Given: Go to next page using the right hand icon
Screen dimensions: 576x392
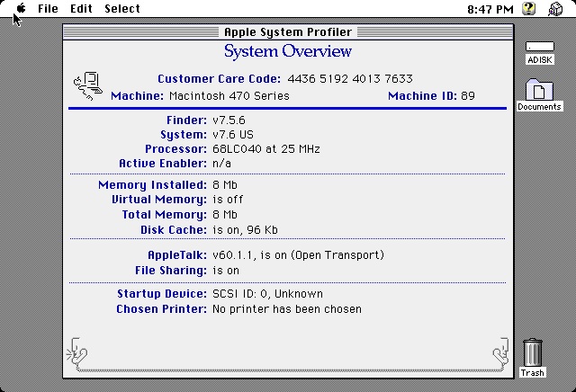Looking at the screenshot, I should tap(500, 352).
